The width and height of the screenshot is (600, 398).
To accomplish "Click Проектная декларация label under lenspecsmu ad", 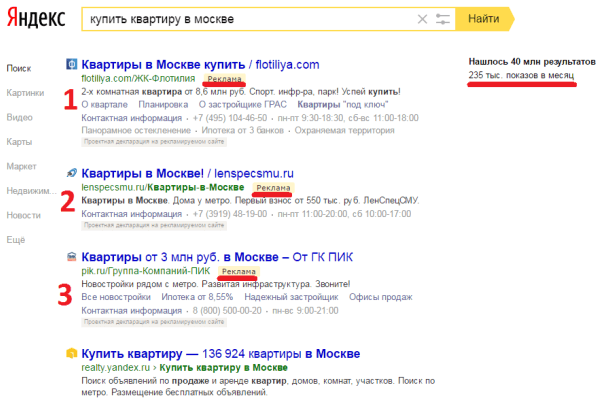I will click(154, 225).
